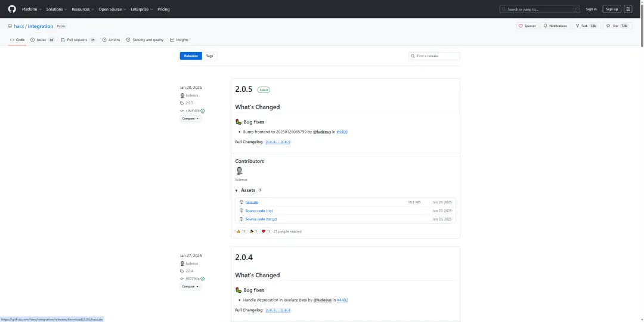This screenshot has width=644, height=322.
Task: Click the file icon beside Source code (zip)
Action: pos(241,210)
